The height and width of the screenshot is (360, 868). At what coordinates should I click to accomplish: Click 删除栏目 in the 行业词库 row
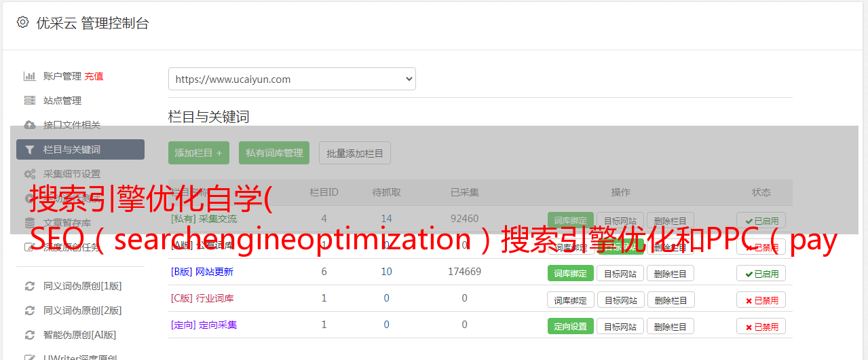tap(671, 300)
